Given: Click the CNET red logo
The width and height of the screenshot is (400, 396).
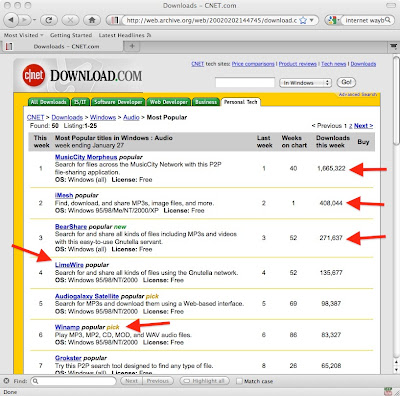Looking at the screenshot, I should tap(34, 75).
